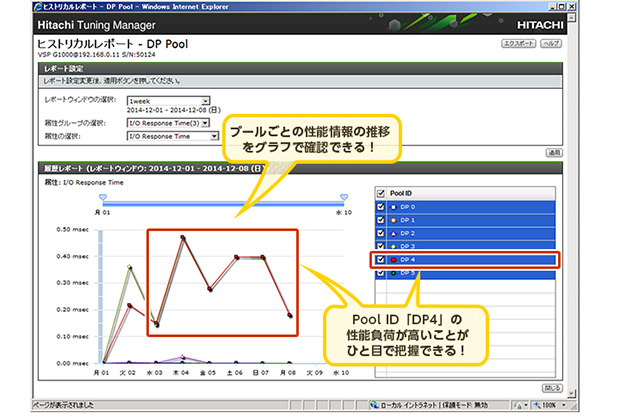
Task: Select the DP 1 row label
Action: [407, 220]
